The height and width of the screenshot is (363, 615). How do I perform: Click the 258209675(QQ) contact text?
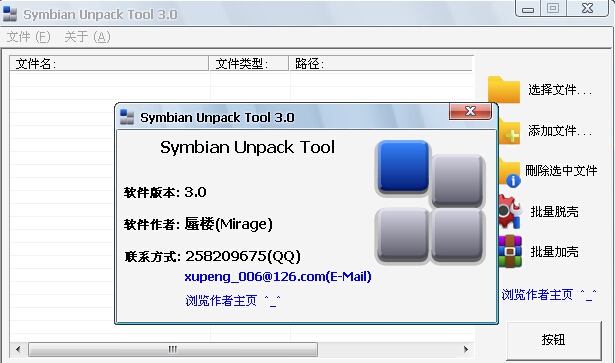click(243, 256)
